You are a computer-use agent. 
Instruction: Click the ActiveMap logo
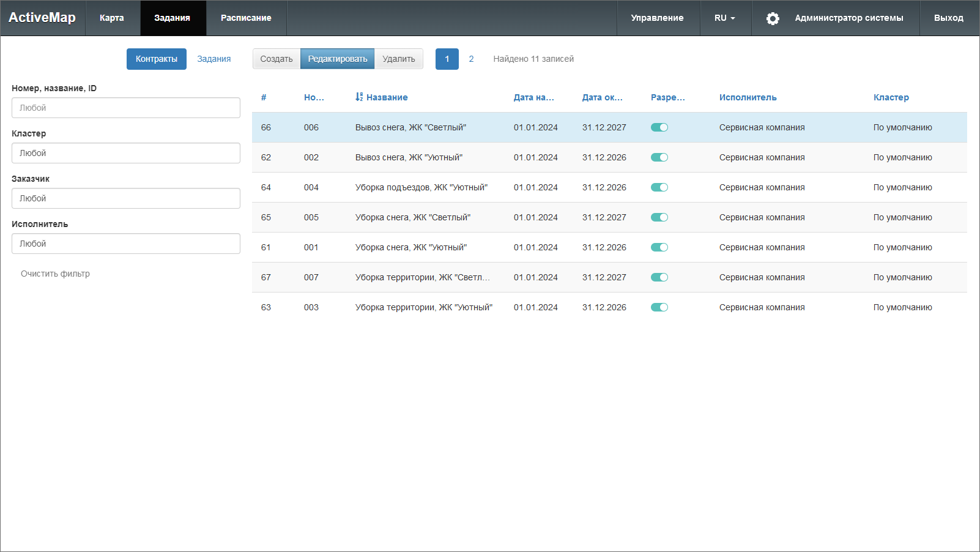42,18
